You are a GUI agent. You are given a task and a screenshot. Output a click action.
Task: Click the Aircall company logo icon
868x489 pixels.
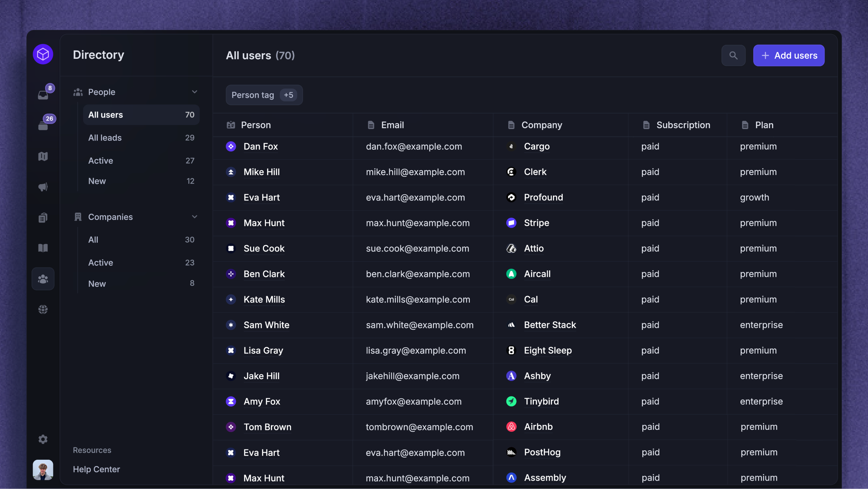[x=511, y=274]
